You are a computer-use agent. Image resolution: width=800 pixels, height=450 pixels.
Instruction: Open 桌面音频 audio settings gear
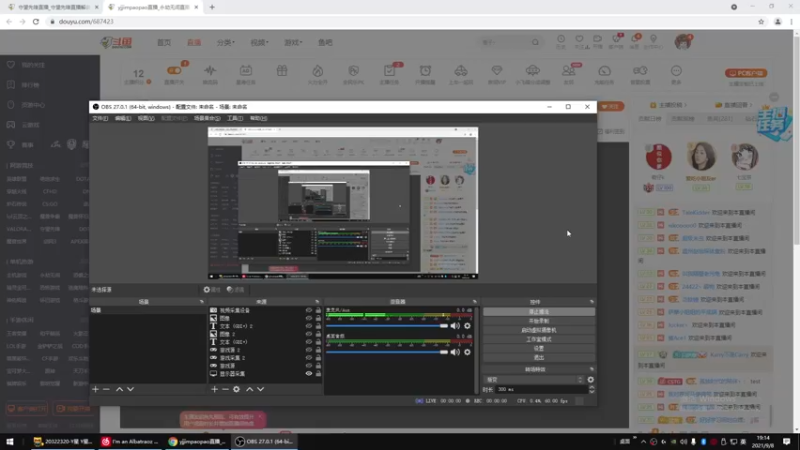[x=467, y=352]
